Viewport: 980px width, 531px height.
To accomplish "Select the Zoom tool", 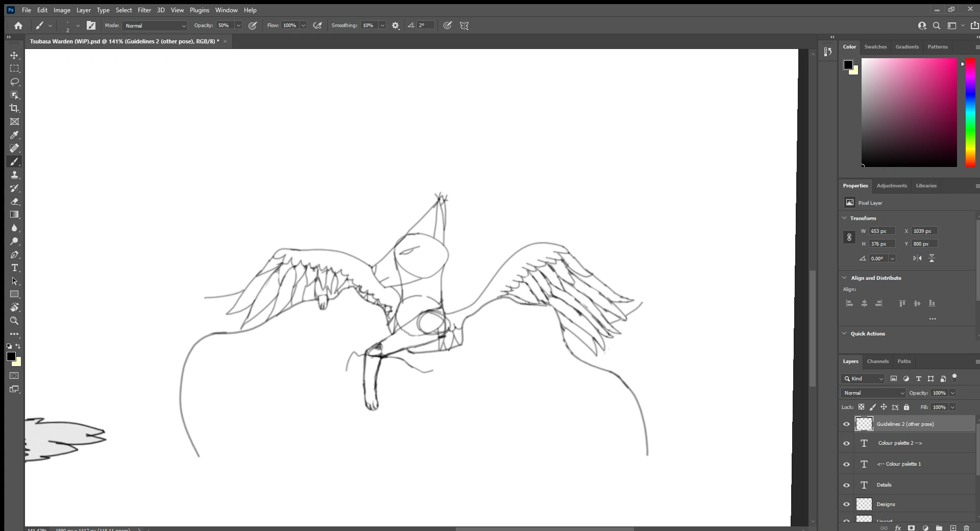I will click(x=14, y=321).
